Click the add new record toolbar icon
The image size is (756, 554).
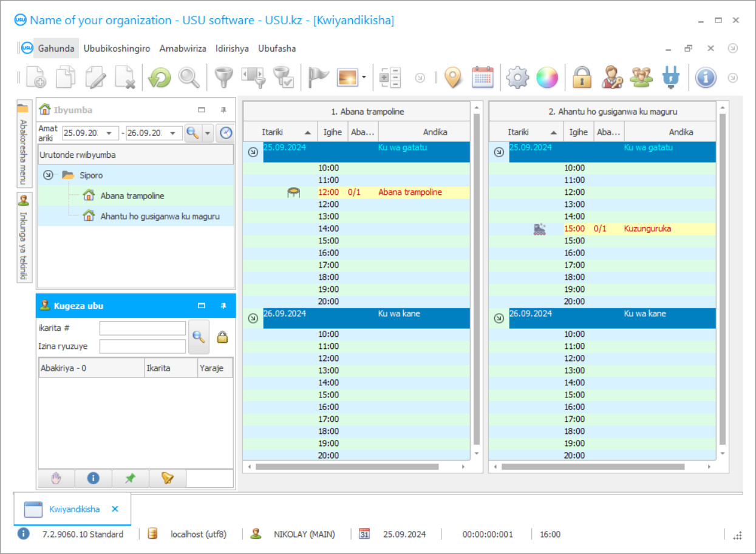tap(35, 78)
